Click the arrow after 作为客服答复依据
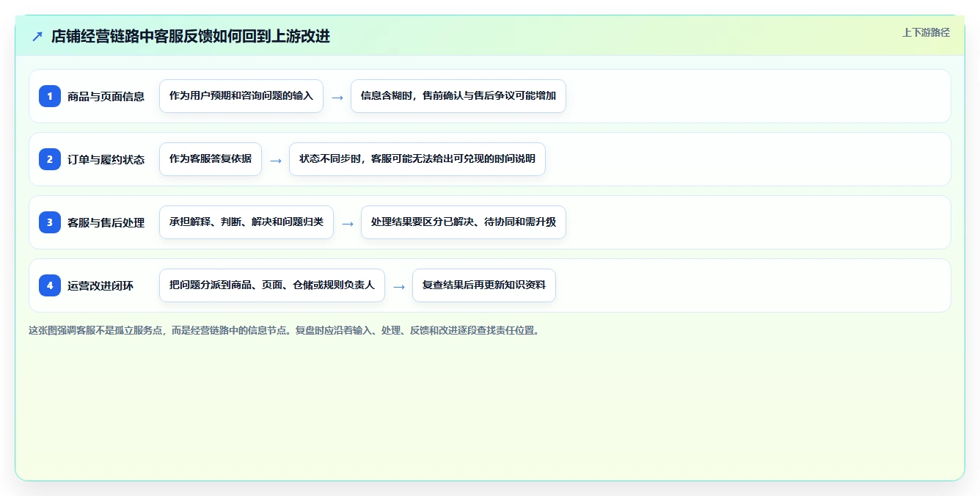 click(276, 160)
